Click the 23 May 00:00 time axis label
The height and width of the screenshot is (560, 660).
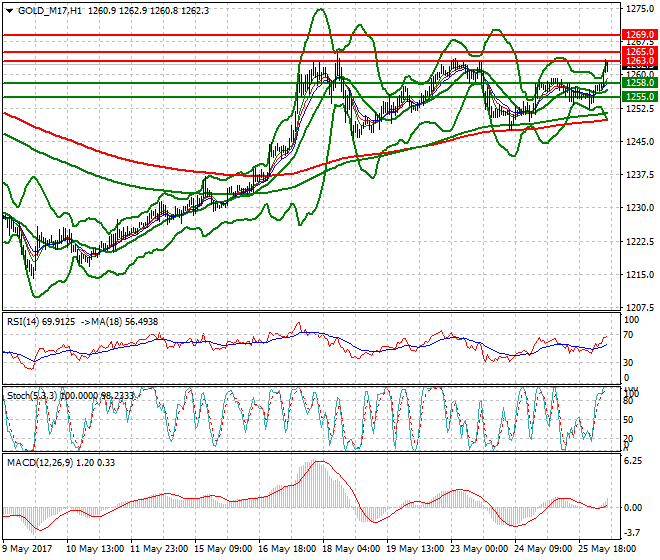click(x=479, y=549)
